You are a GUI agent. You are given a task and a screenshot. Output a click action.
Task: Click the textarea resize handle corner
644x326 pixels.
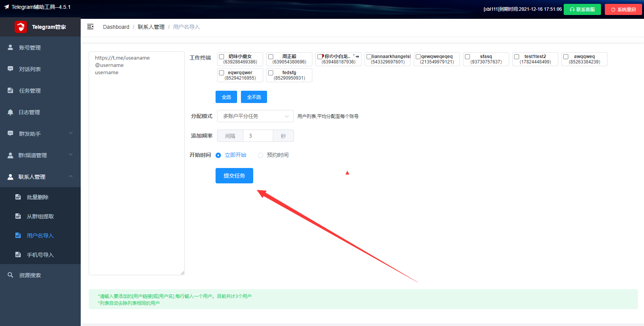tap(183, 273)
